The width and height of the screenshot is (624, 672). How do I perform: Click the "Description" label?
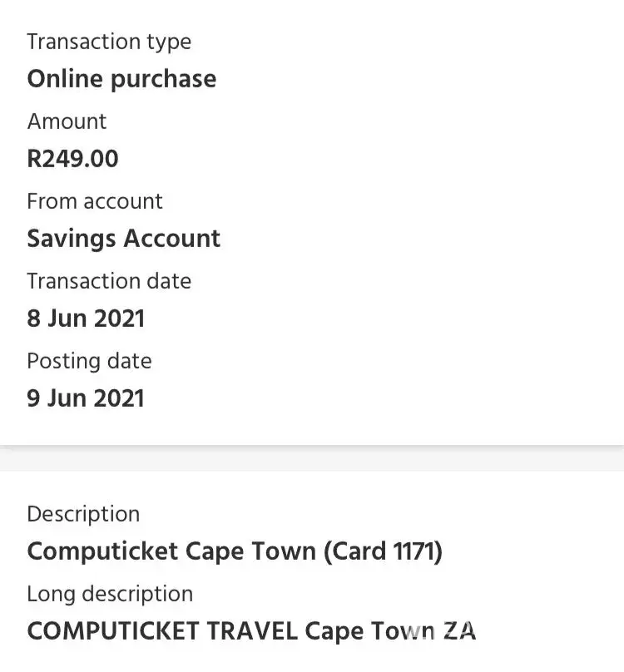83,514
